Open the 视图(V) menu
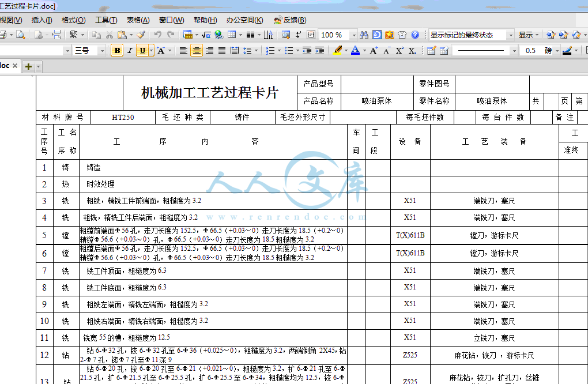The width and height of the screenshot is (588, 384). coord(11,20)
